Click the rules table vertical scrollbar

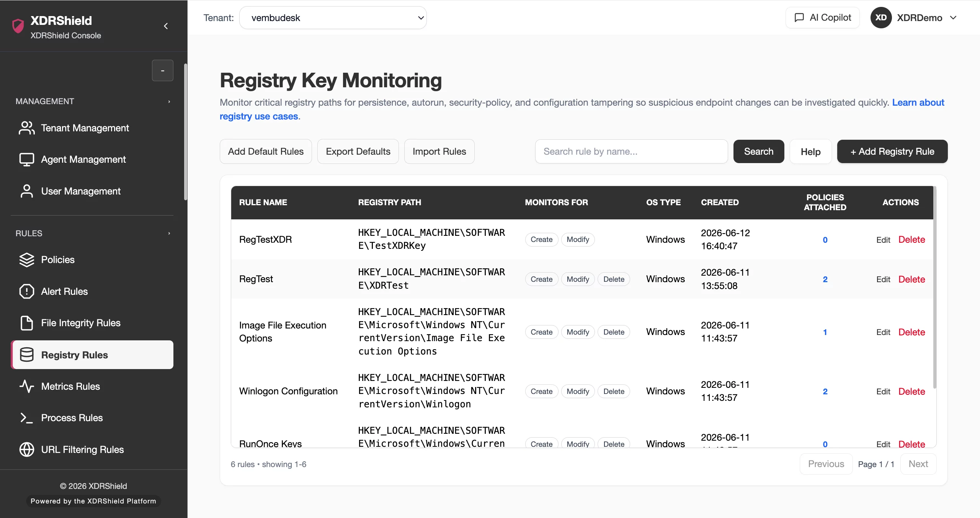point(935,287)
